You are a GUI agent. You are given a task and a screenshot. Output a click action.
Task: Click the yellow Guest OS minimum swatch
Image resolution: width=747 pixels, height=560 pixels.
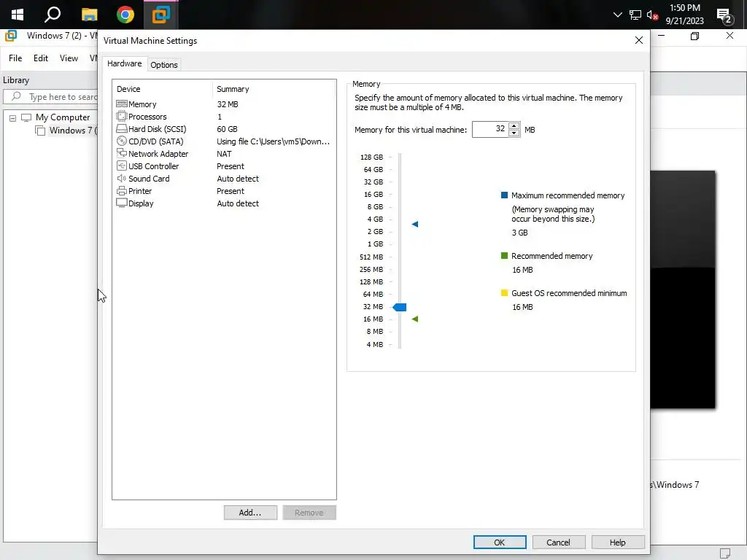click(504, 293)
